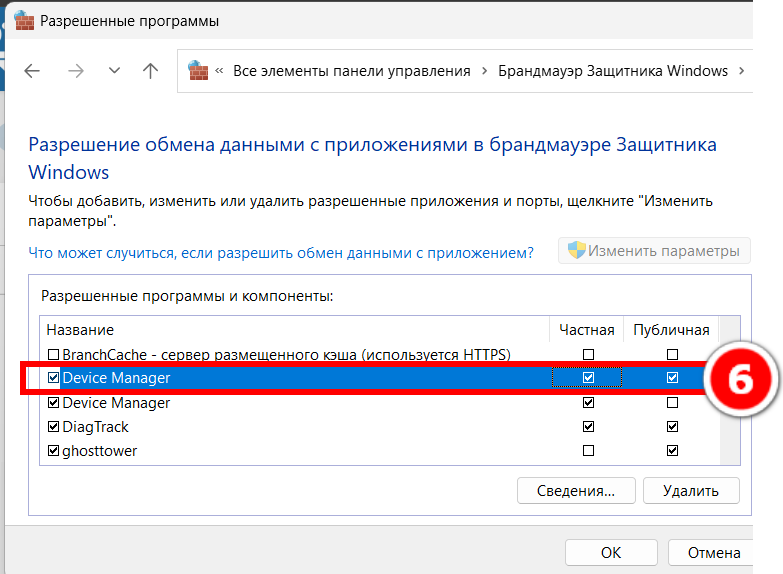Toggle BranchCache public network checkbox
The image size is (783, 574).
click(x=673, y=354)
